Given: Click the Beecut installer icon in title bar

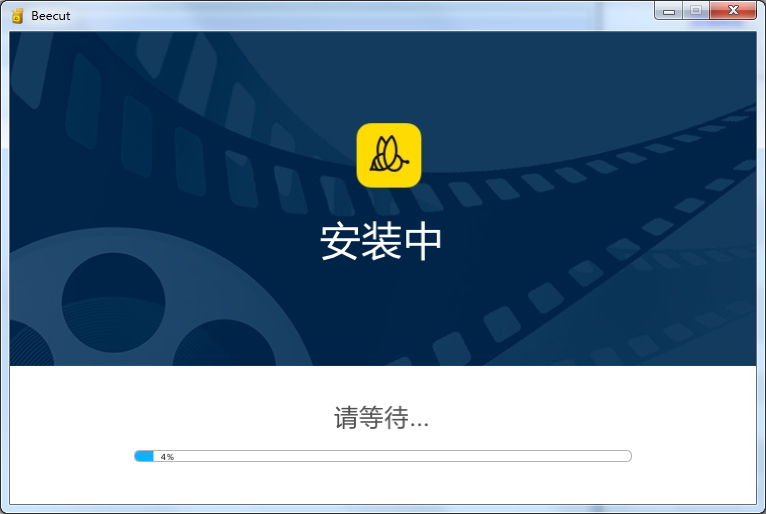Looking at the screenshot, I should [x=17, y=16].
